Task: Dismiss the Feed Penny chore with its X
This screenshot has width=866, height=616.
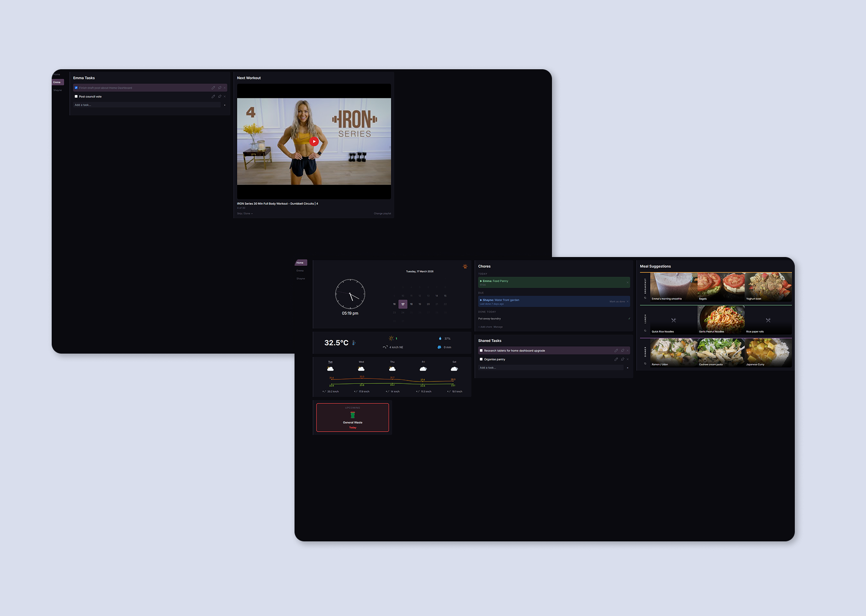Action: [628, 282]
